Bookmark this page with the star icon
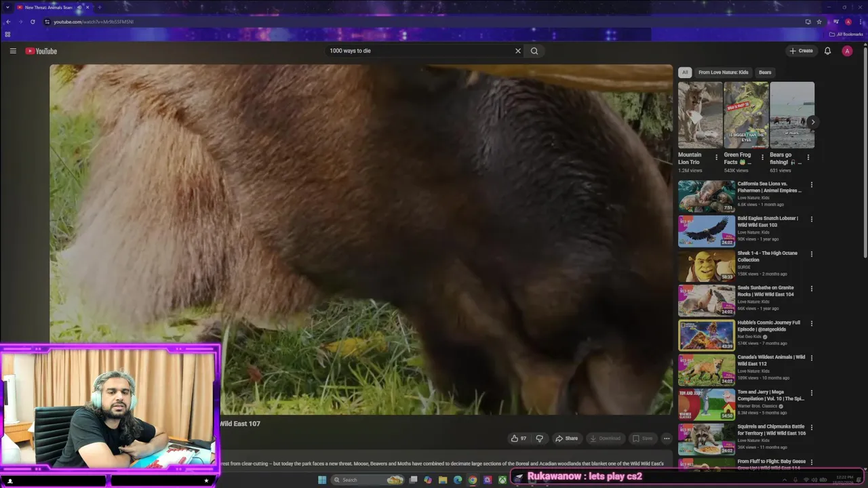868x488 pixels. tap(819, 22)
